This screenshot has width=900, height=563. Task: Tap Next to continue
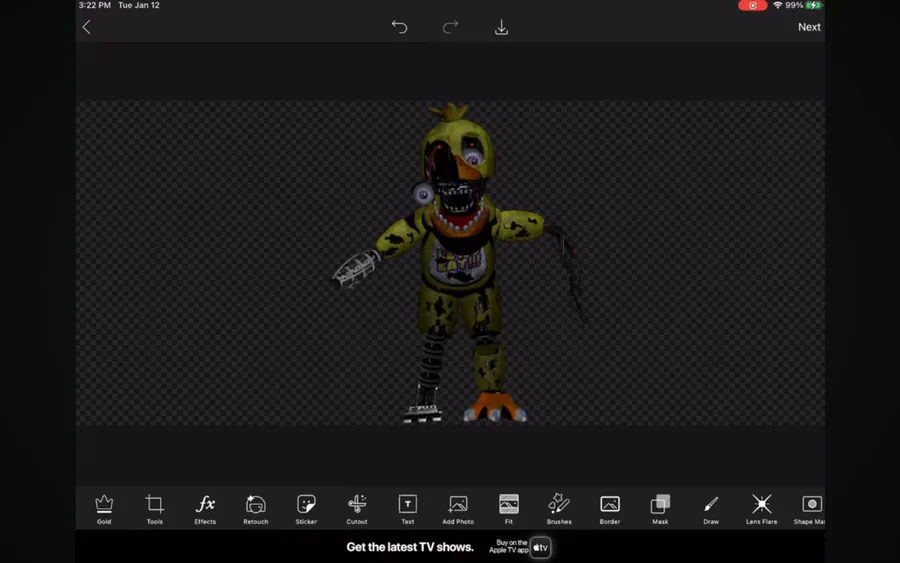point(809,27)
